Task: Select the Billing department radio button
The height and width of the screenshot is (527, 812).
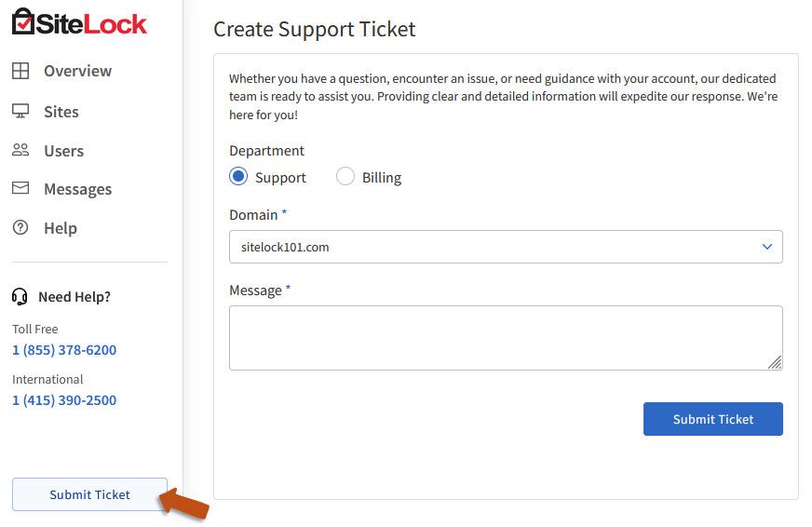Action: click(x=345, y=177)
